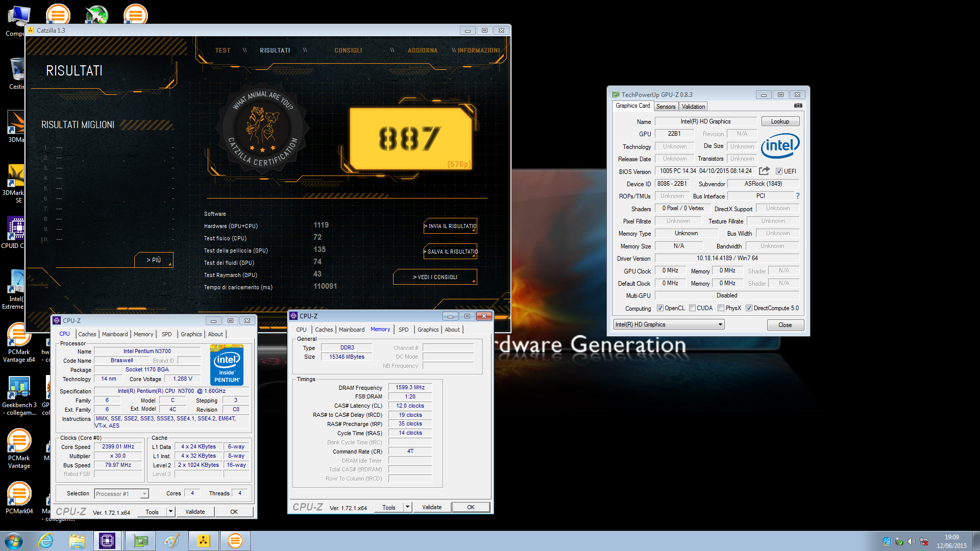Click the Lookup button in GPU-Z
This screenshot has height=551, width=980.
click(780, 121)
